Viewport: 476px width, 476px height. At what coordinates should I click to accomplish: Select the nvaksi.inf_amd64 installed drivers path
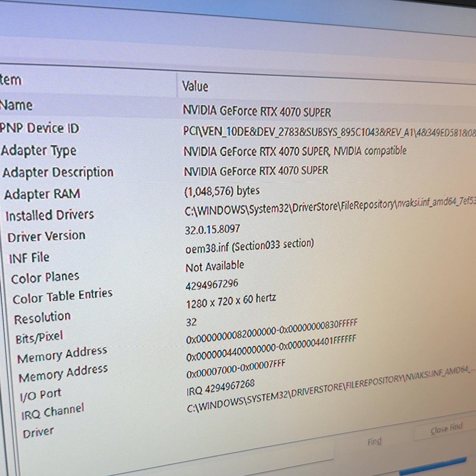(x=330, y=207)
